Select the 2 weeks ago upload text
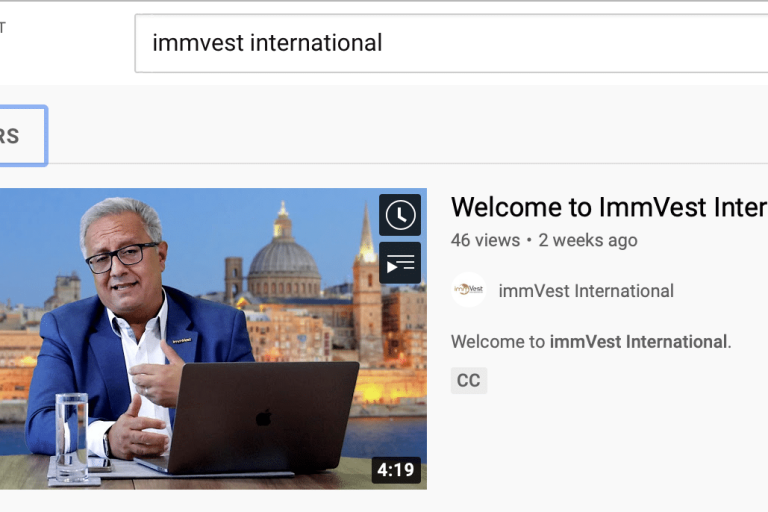The height and width of the screenshot is (512, 768). 588,240
